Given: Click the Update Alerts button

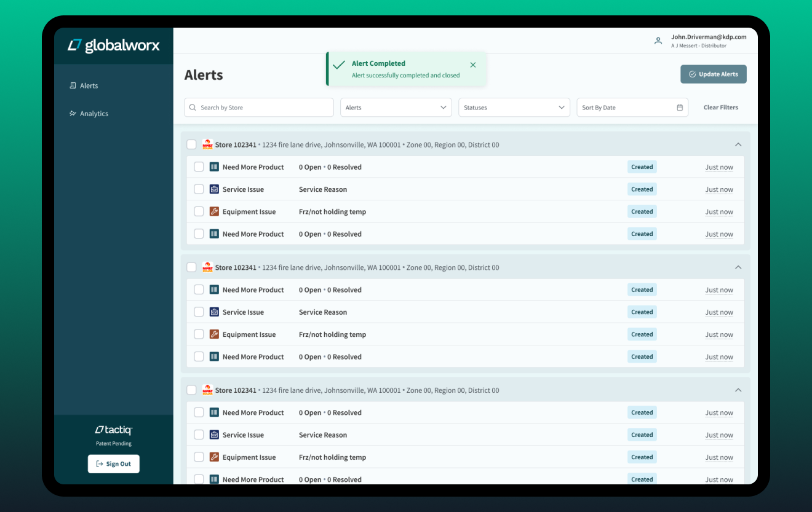Looking at the screenshot, I should pos(714,74).
